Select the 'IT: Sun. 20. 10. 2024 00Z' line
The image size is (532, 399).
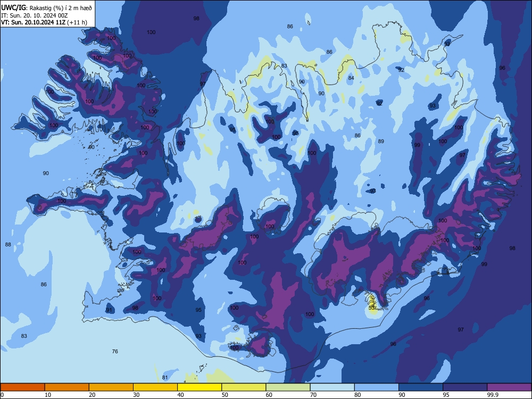34,15
